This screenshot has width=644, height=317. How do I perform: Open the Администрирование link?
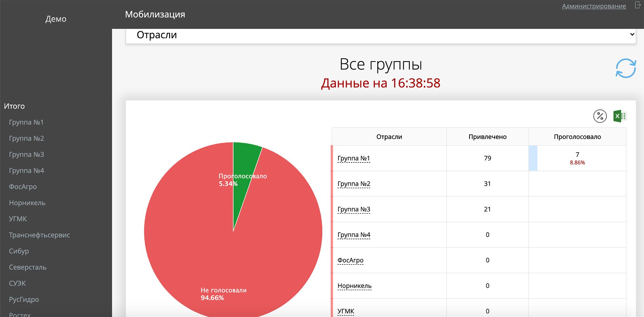click(593, 6)
